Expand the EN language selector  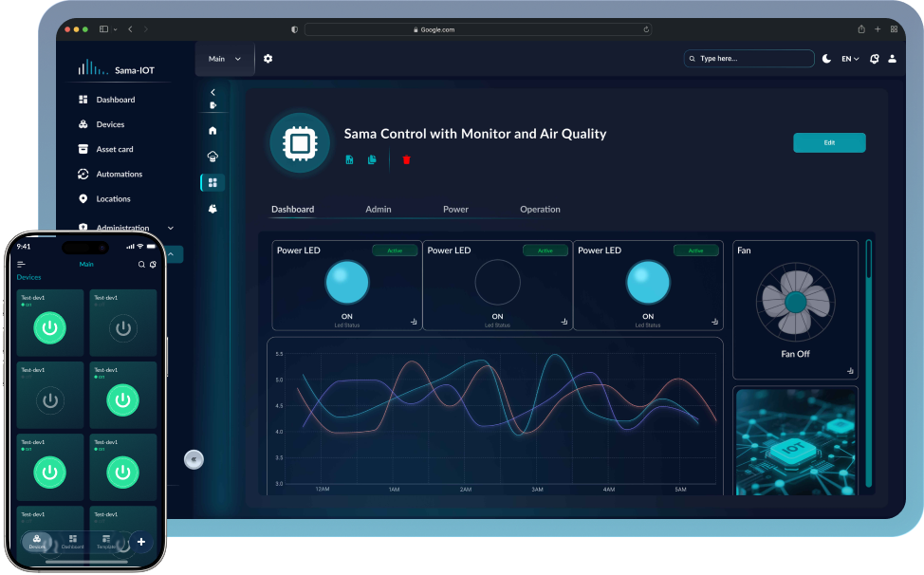pyautogui.click(x=848, y=58)
